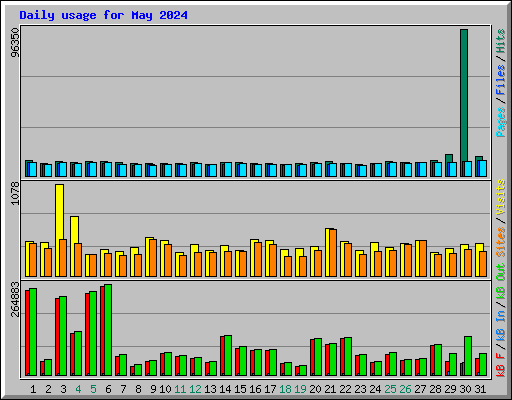The height and width of the screenshot is (400, 512).
Task: Click the tall green Hits bar for day 30
Action: (x=464, y=95)
